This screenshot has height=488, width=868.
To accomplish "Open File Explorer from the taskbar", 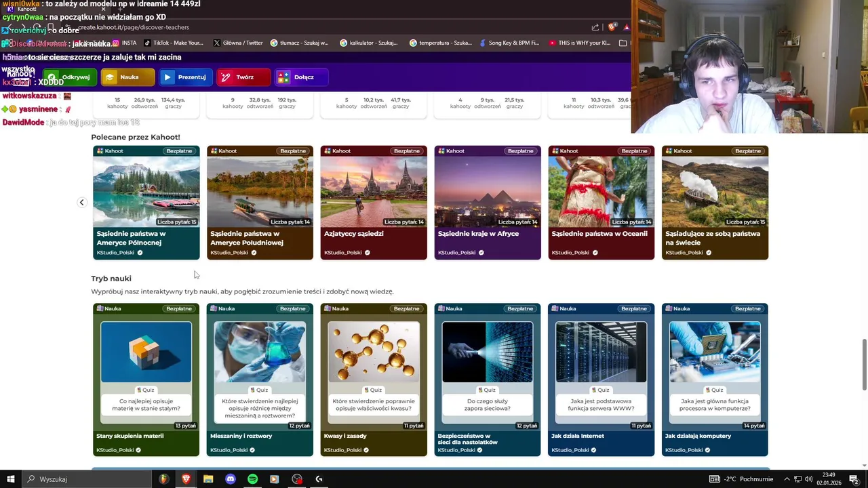I will 208,479.
